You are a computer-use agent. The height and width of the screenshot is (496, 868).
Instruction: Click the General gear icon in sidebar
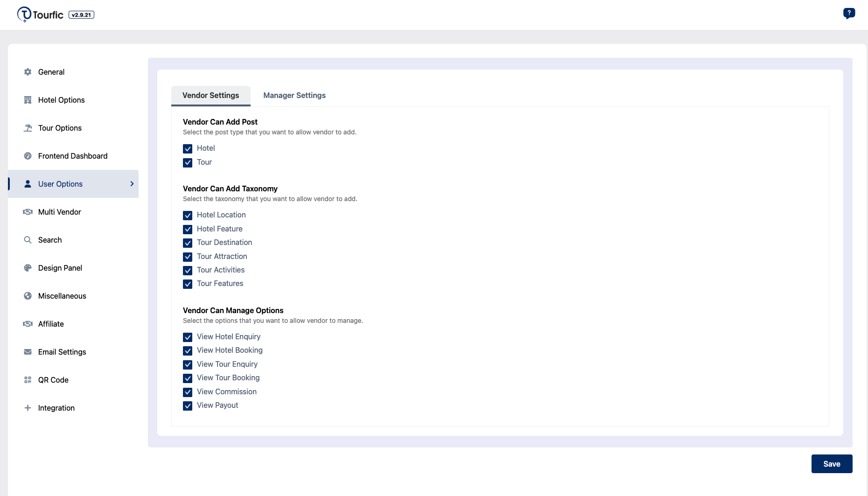pos(28,72)
